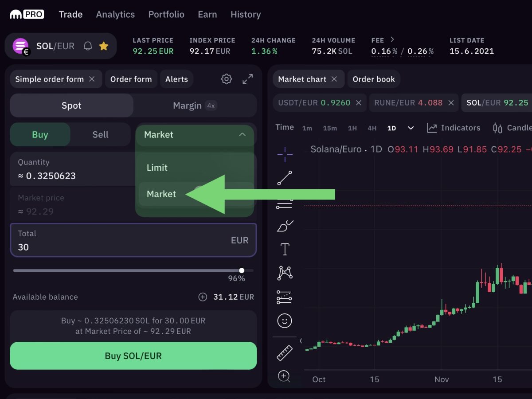Set chart interval to 1H
Image resolution: width=532 pixels, height=399 pixels.
point(352,128)
